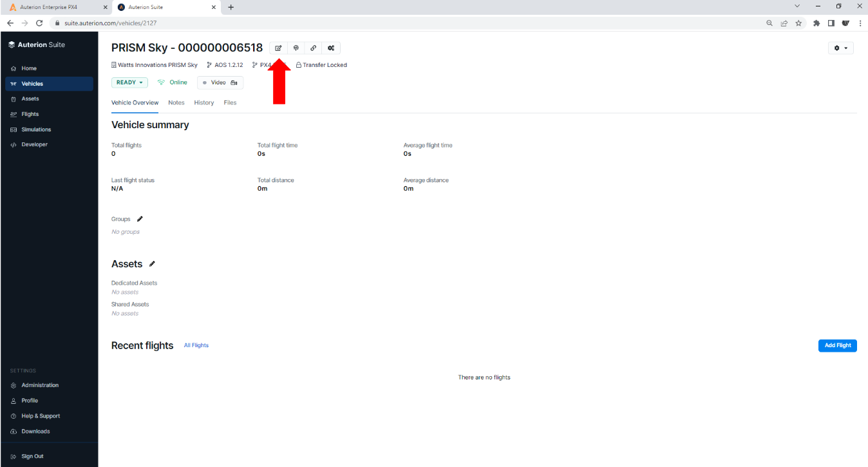Open the All Flights link
This screenshot has width=868, height=467.
(196, 346)
